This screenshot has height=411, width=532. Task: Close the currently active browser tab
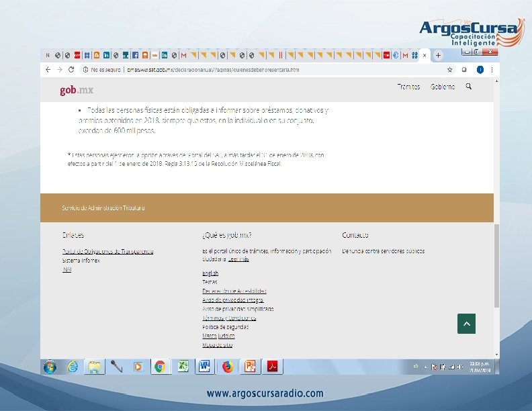point(425,55)
